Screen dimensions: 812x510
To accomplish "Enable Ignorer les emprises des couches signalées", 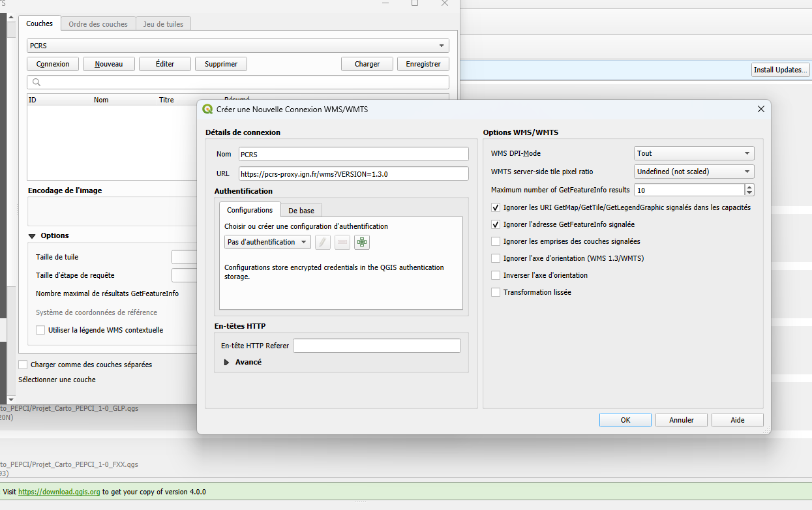I will coord(496,241).
